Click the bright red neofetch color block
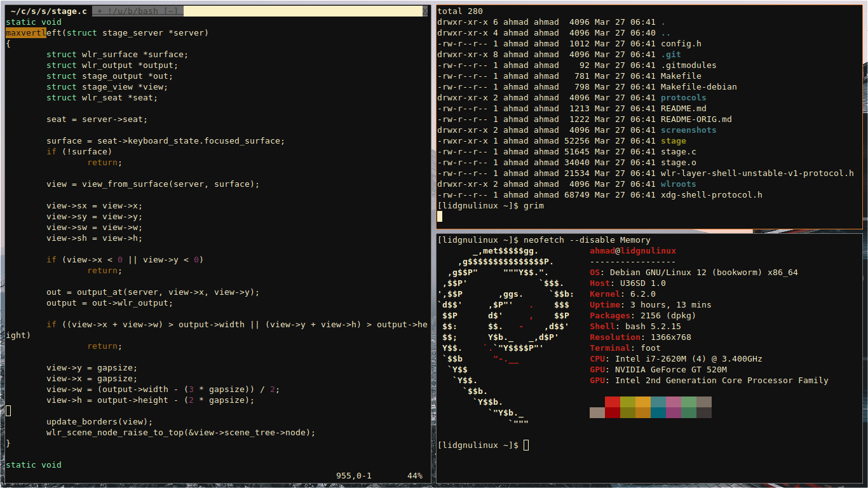Image resolution: width=868 pixels, height=488 pixels. (x=613, y=402)
